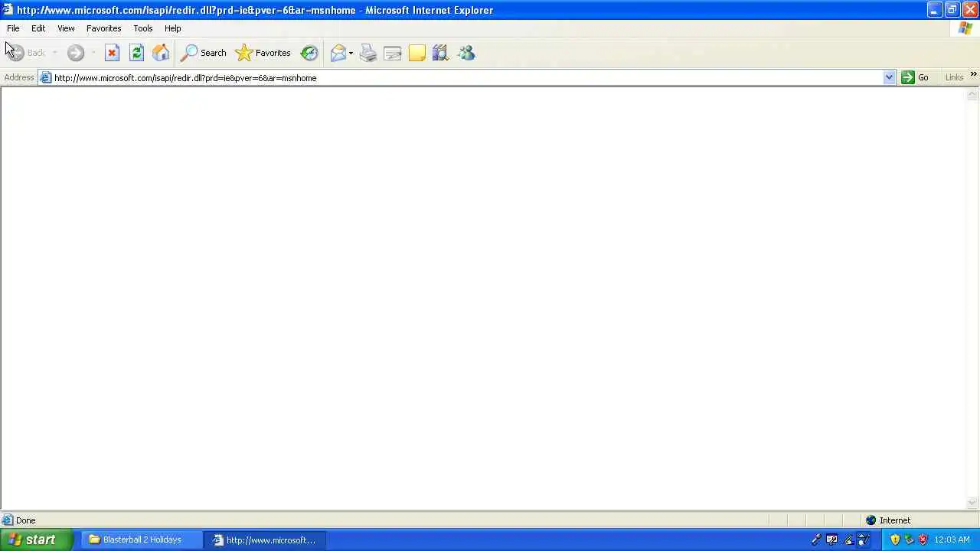
Task: Click the Mail envelope icon
Action: [x=338, y=53]
